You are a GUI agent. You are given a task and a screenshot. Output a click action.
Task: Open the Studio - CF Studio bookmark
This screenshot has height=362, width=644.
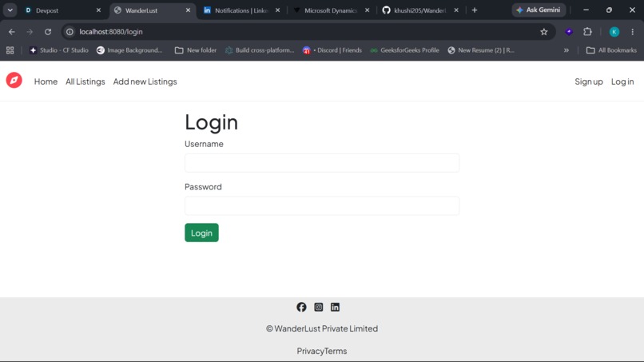click(59, 50)
